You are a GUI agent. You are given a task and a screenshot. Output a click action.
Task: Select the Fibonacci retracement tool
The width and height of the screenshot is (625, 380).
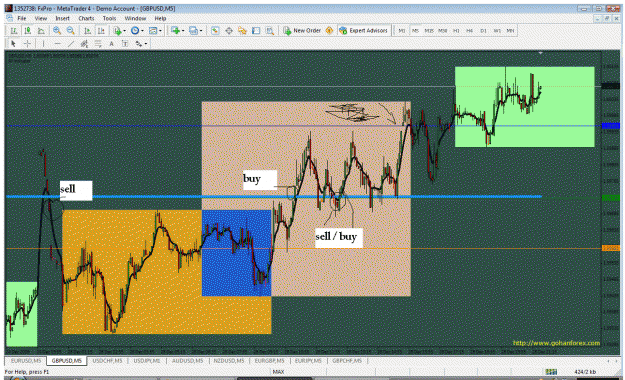click(98, 43)
